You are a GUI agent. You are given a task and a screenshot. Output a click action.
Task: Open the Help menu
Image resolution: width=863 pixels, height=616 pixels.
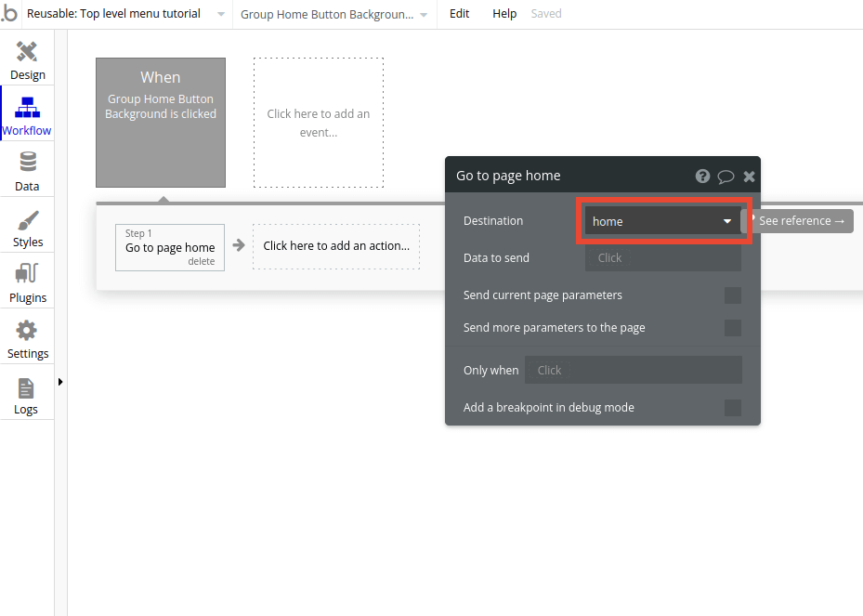(504, 14)
